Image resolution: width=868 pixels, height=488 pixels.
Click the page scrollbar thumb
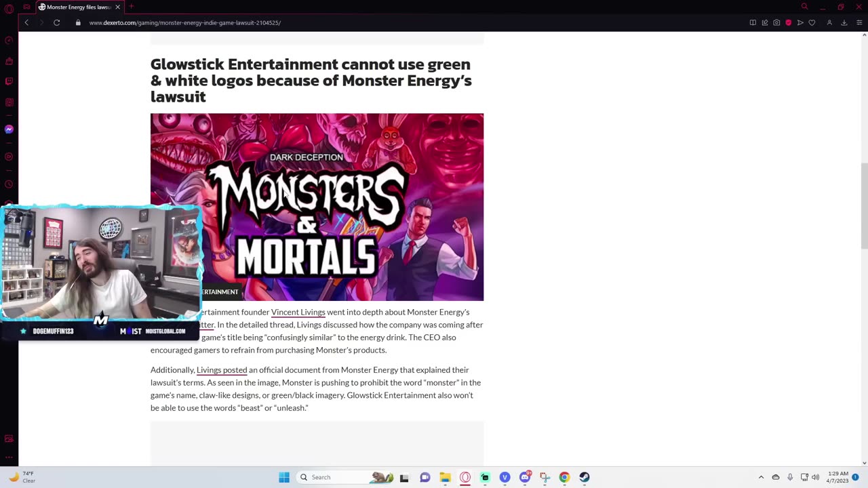pyautogui.click(x=863, y=205)
